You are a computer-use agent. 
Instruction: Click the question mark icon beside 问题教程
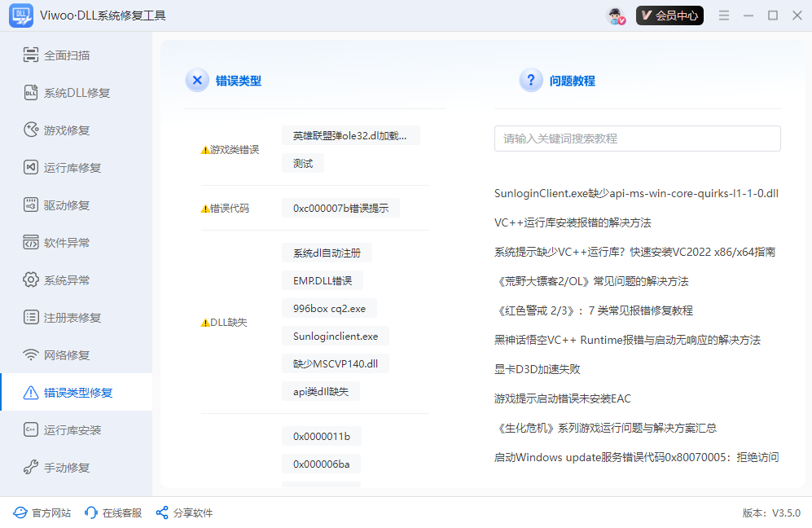point(531,80)
